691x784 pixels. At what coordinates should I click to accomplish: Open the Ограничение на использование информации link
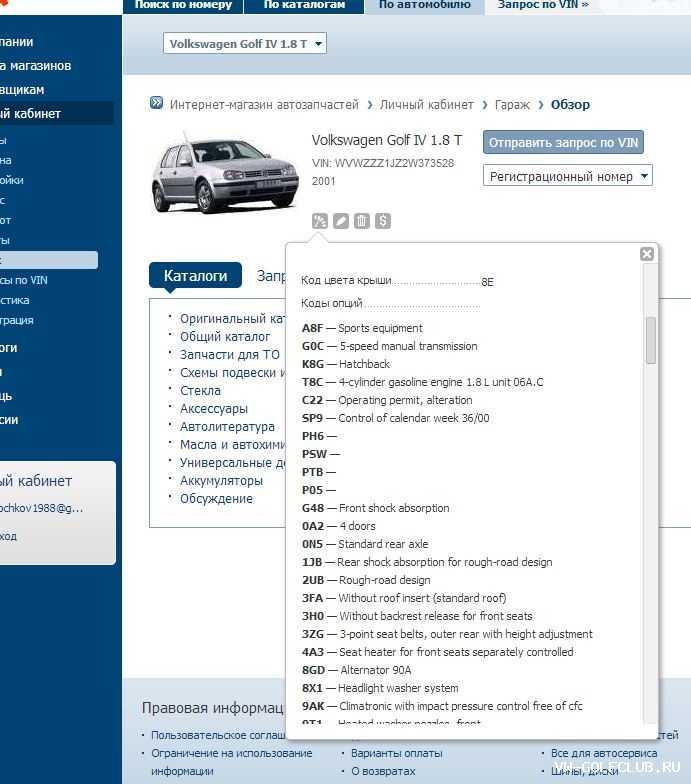(232, 762)
